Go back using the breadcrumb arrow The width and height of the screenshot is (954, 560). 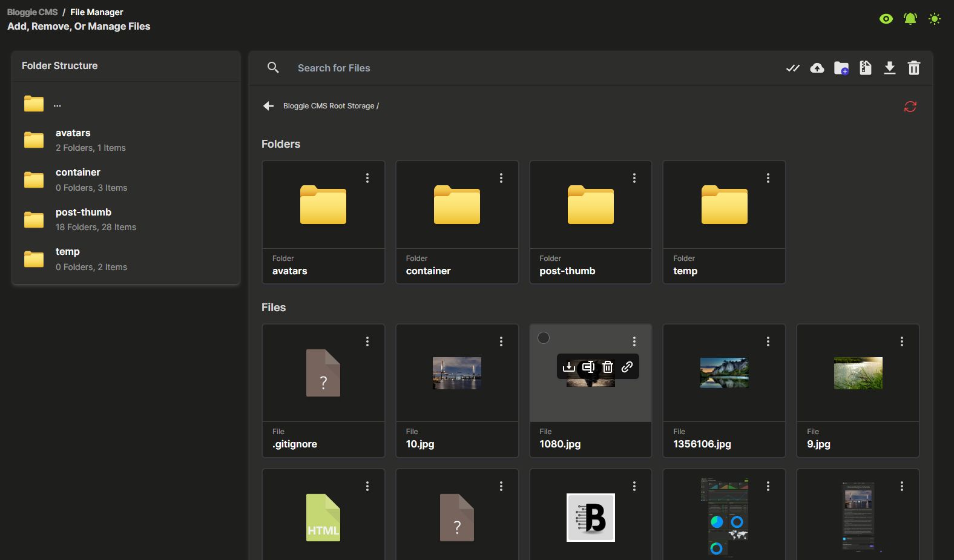click(x=268, y=106)
